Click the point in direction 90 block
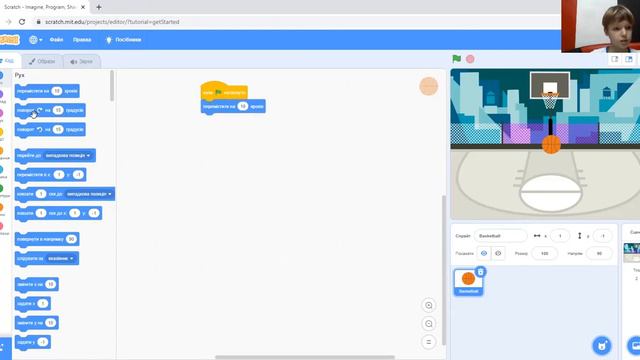 47,239
